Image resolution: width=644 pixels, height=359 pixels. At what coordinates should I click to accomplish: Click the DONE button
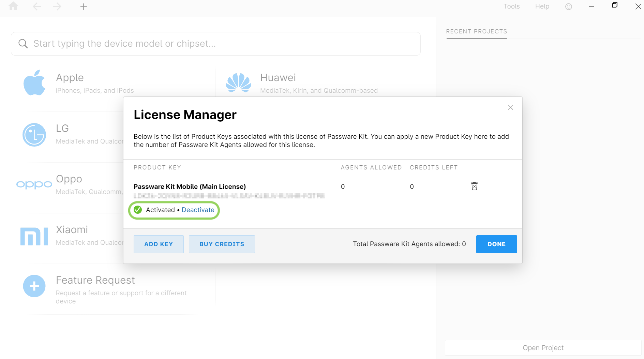pyautogui.click(x=496, y=244)
